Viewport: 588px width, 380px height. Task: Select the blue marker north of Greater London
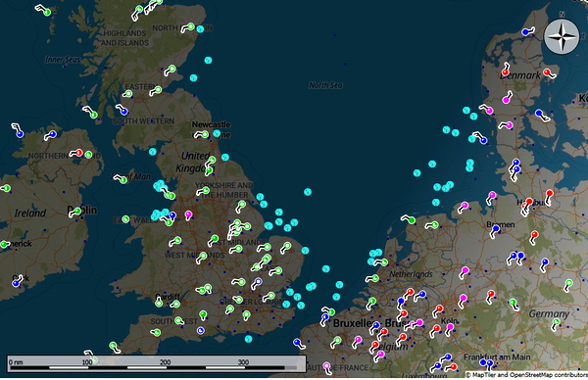coord(258,281)
